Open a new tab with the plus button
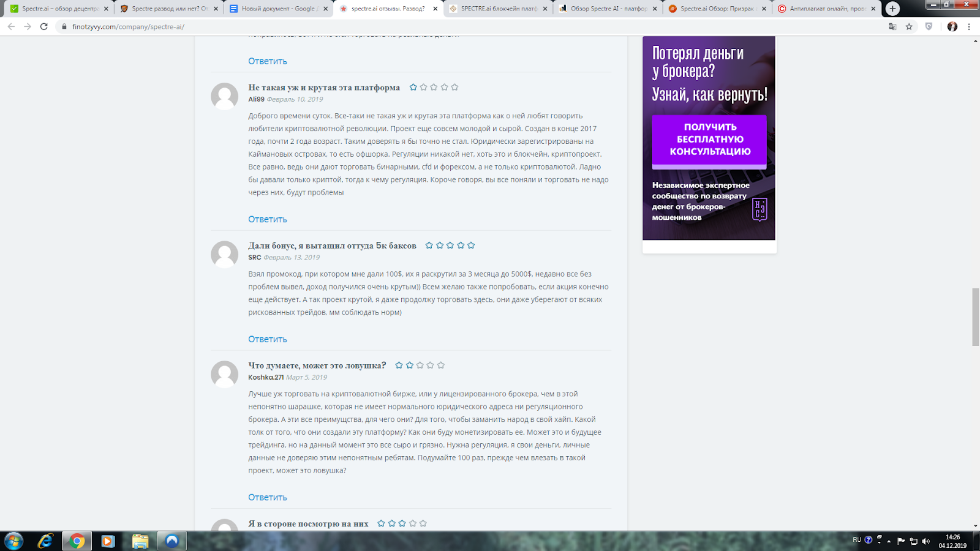Viewport: 980px width, 551px height. (x=892, y=9)
